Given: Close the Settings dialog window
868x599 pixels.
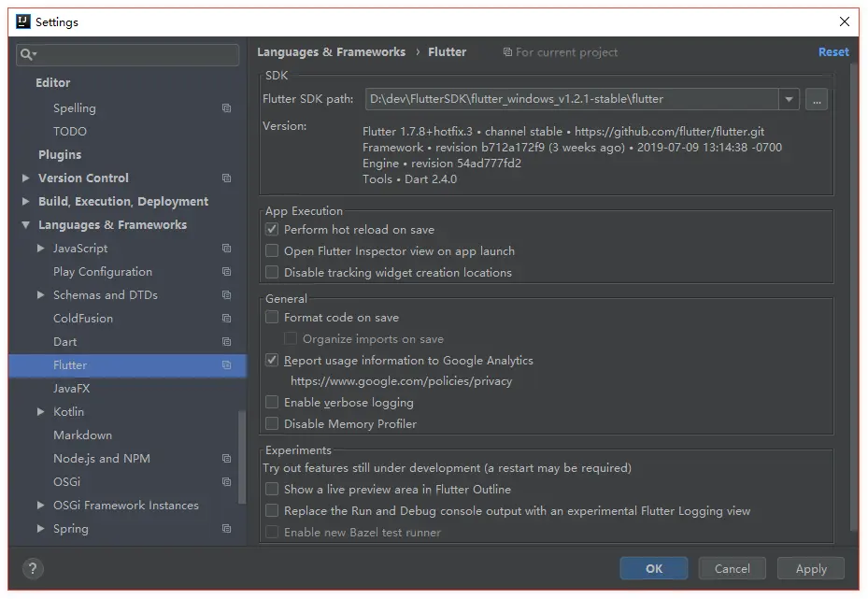Looking at the screenshot, I should coord(845,21).
